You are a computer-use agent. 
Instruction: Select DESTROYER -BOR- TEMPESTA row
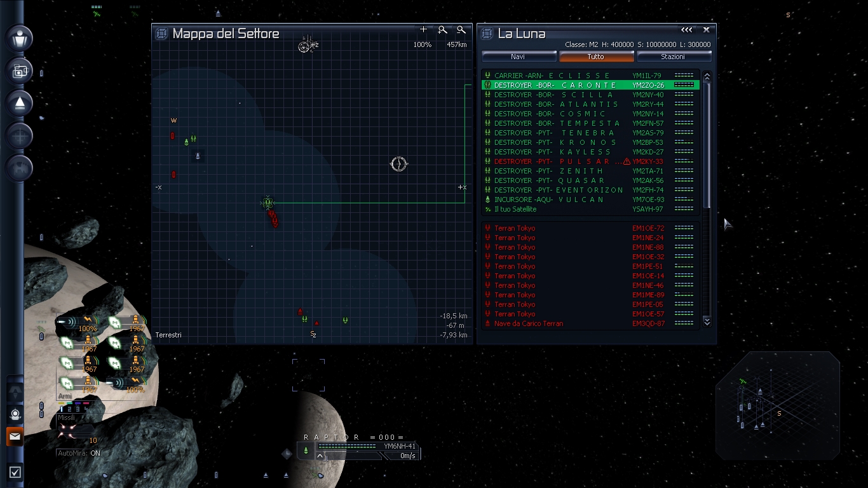click(x=590, y=123)
